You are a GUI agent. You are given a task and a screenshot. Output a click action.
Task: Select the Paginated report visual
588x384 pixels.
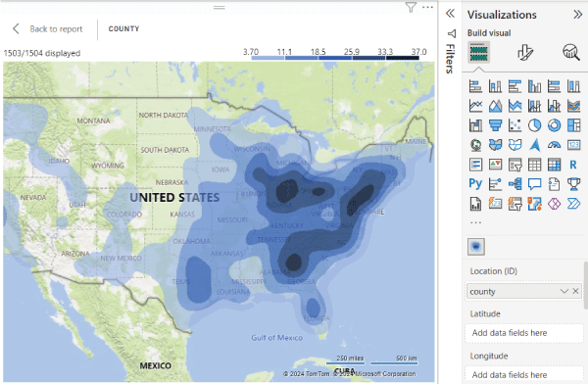click(475, 204)
